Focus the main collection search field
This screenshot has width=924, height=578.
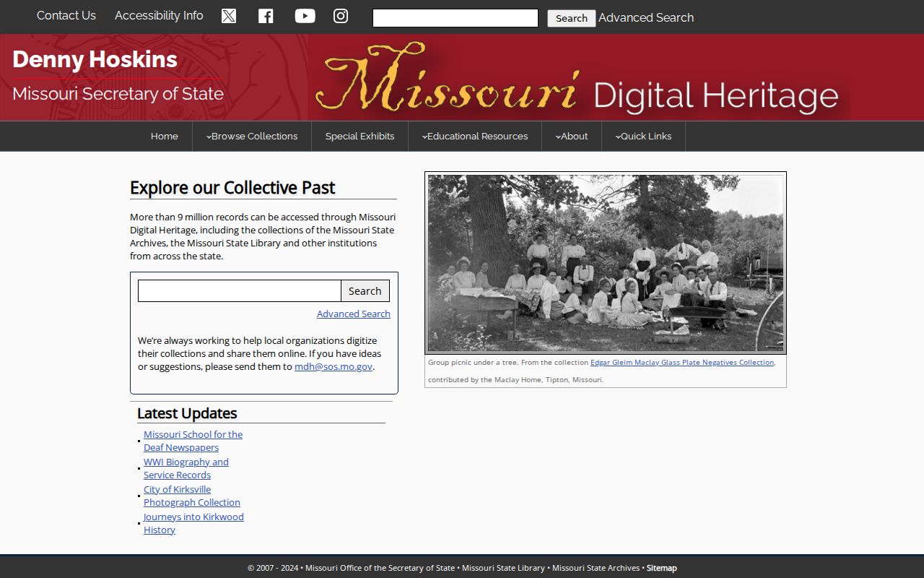pos(240,291)
